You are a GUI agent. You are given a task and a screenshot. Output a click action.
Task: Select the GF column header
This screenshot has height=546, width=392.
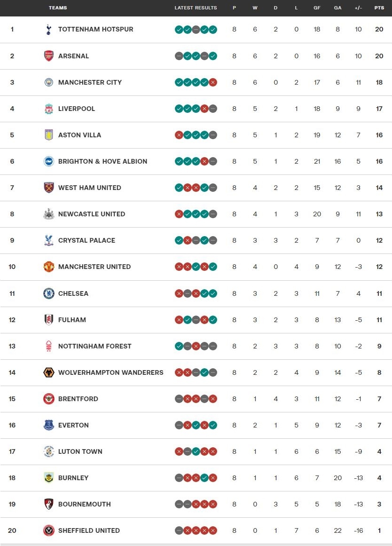coord(317,8)
